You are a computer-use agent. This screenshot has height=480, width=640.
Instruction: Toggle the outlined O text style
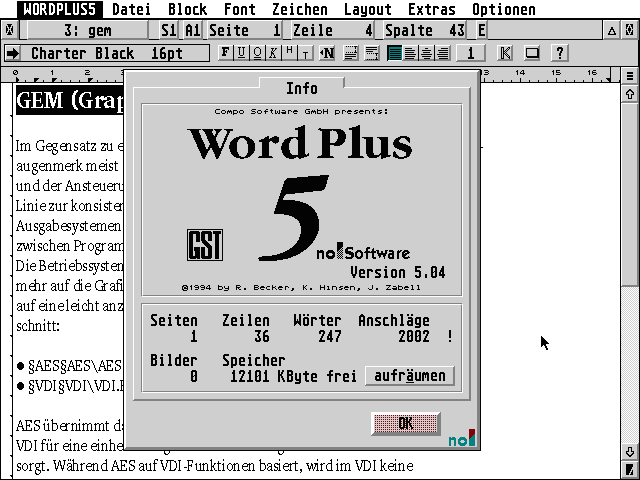(x=257, y=53)
